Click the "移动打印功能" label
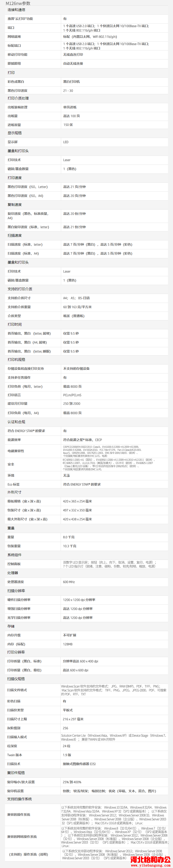The image size is (173, 868). pyautogui.click(x=18, y=55)
